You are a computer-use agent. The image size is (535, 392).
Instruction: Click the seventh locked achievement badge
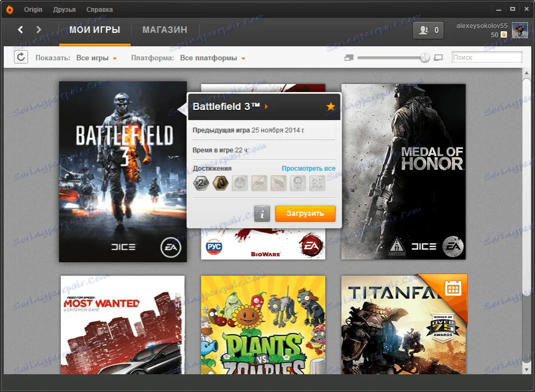pyautogui.click(x=317, y=184)
